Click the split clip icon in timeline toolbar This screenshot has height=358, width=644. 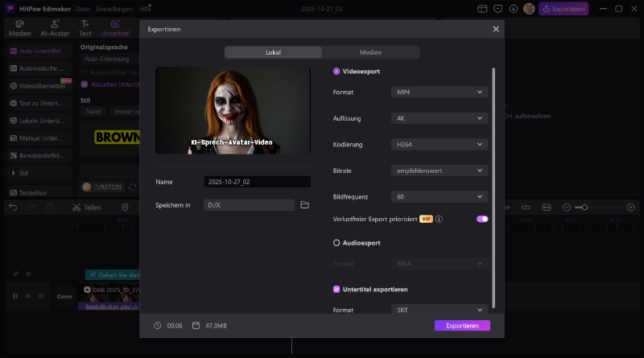[x=526, y=208]
